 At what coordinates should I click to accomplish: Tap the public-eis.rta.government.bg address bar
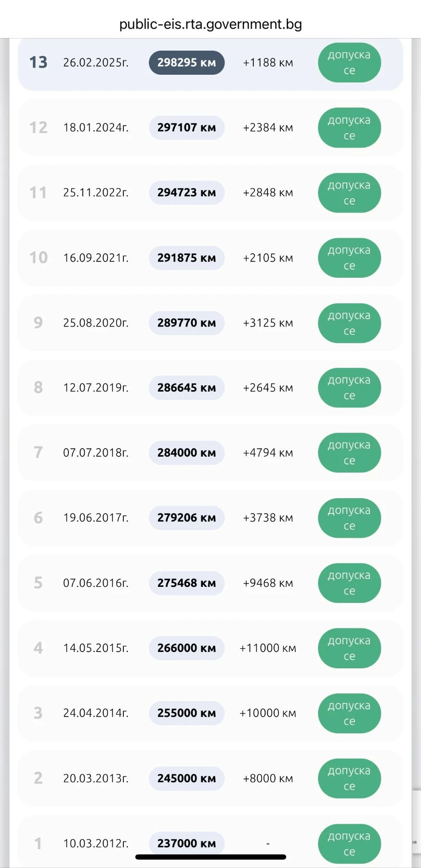coord(210,24)
